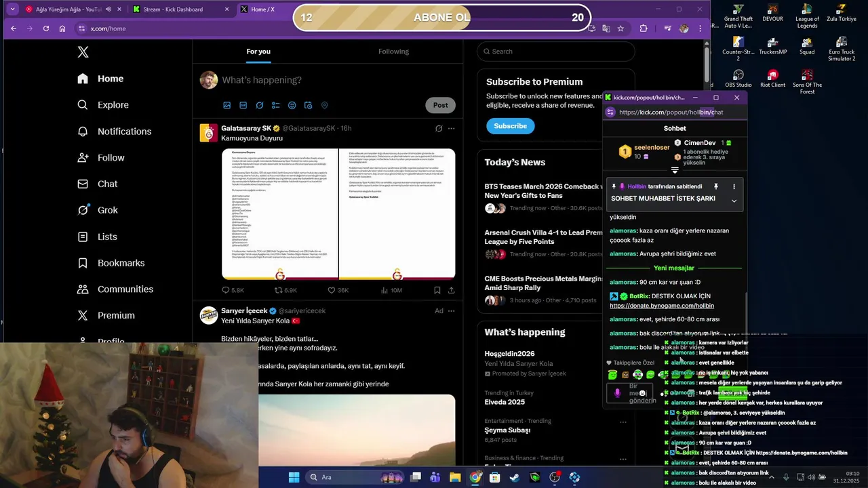Add media image to new post
868x488 pixels.
pyautogui.click(x=227, y=105)
